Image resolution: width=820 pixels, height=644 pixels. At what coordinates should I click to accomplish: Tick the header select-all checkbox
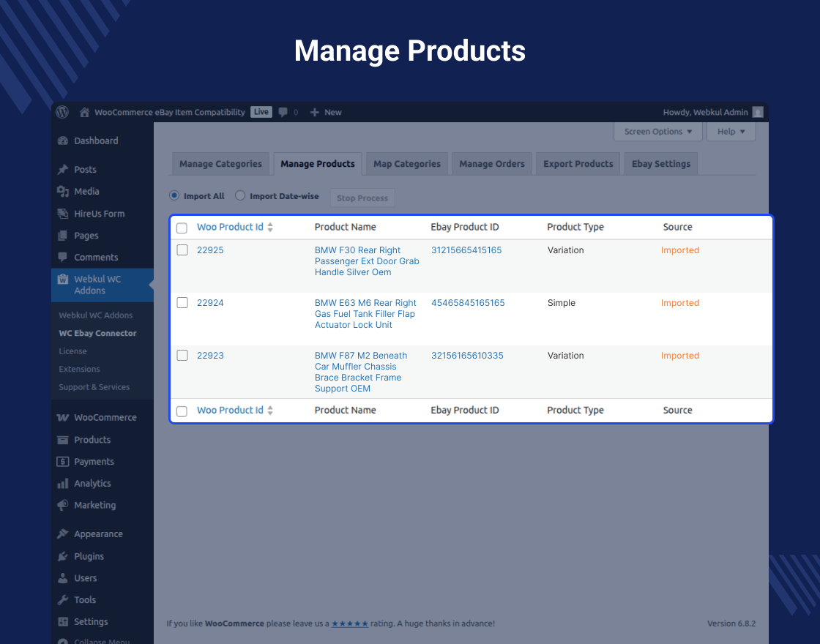(x=182, y=228)
